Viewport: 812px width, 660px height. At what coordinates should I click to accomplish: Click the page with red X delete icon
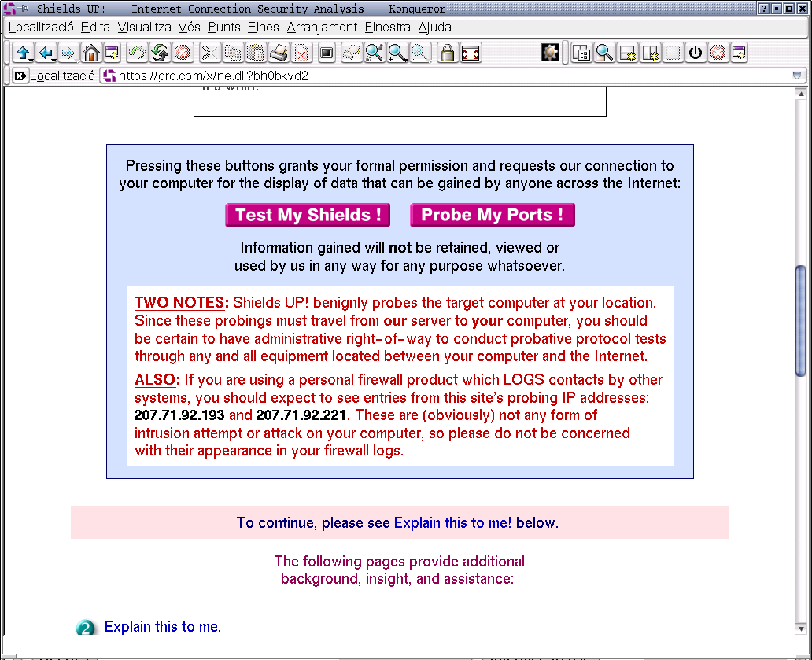pos(301,52)
